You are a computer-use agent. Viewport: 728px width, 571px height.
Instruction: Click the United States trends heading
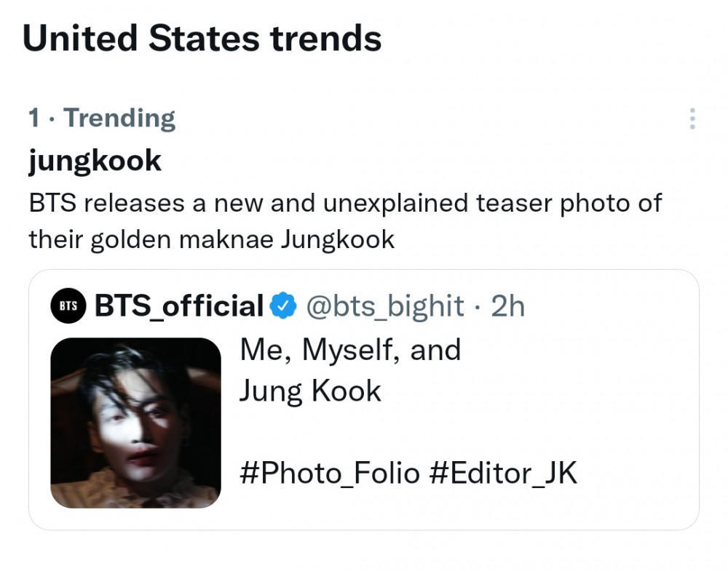click(x=202, y=39)
